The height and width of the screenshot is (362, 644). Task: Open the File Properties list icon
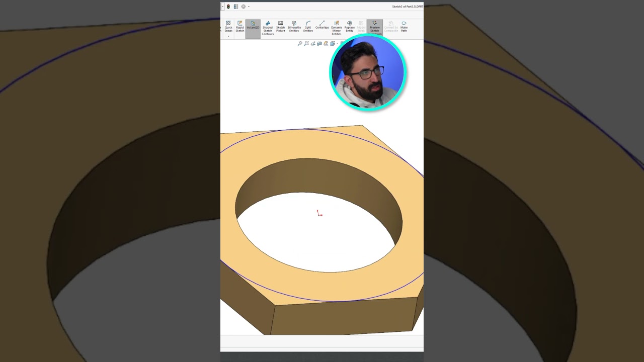click(x=236, y=7)
